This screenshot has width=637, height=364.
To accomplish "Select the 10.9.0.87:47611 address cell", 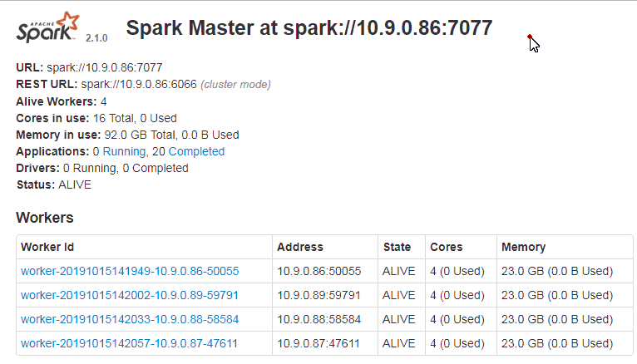I will (319, 343).
